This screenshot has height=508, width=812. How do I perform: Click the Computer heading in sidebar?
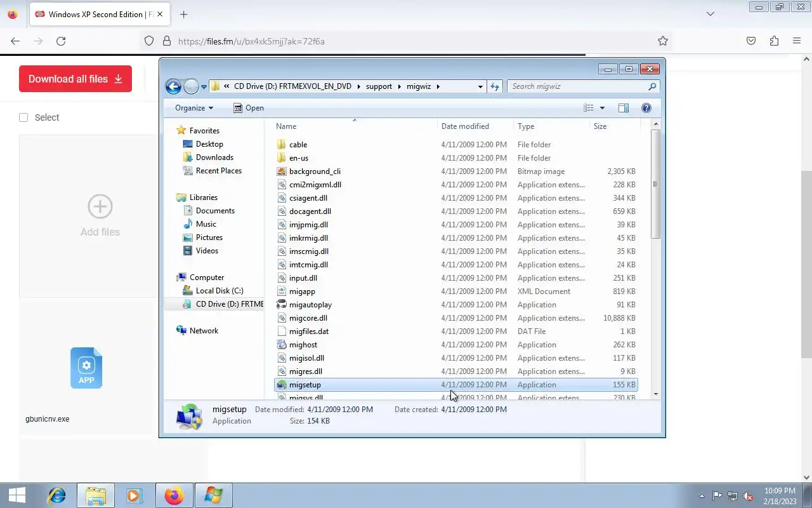click(207, 277)
